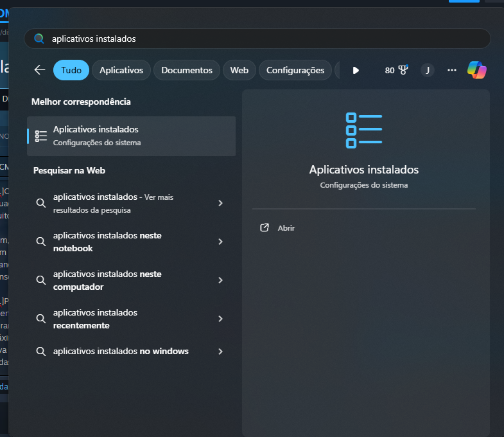The image size is (504, 437).
Task: Click Abrir to open the settings page
Action: point(286,228)
